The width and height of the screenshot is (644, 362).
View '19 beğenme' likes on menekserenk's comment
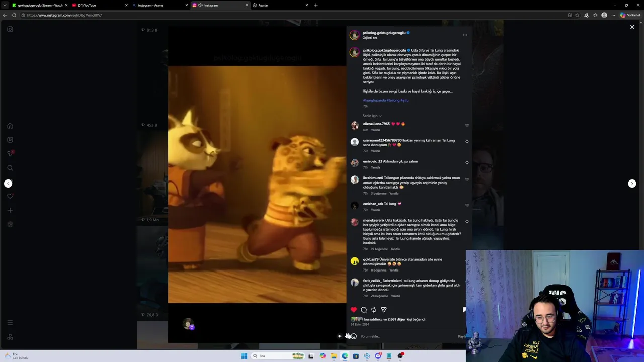[x=379, y=249]
